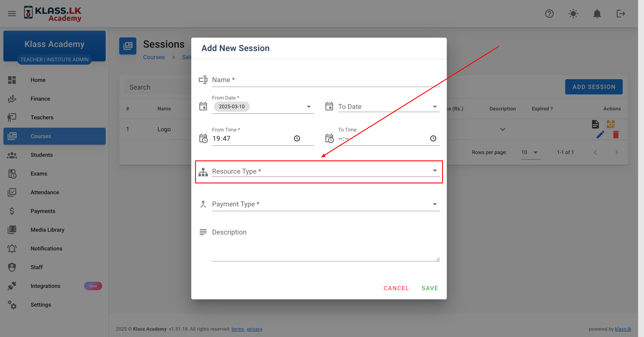The width and height of the screenshot is (644, 337).
Task: Click the QR code icon in Actions
Action: tap(611, 124)
